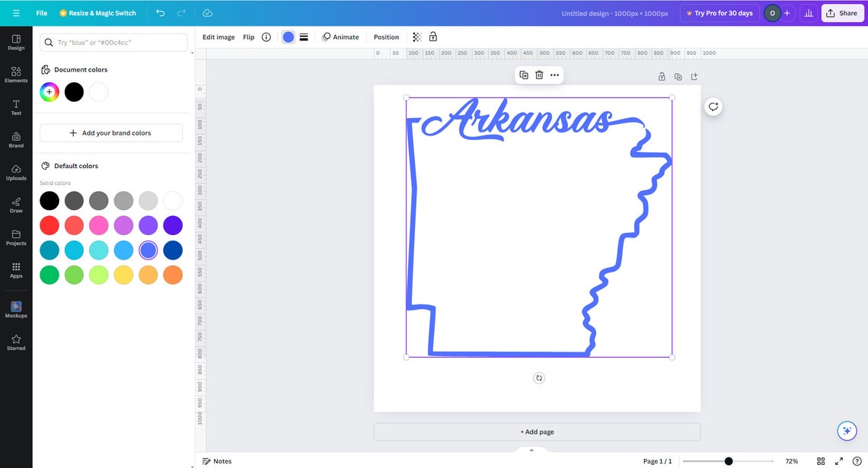
Task: Undo the last action
Action: click(159, 13)
